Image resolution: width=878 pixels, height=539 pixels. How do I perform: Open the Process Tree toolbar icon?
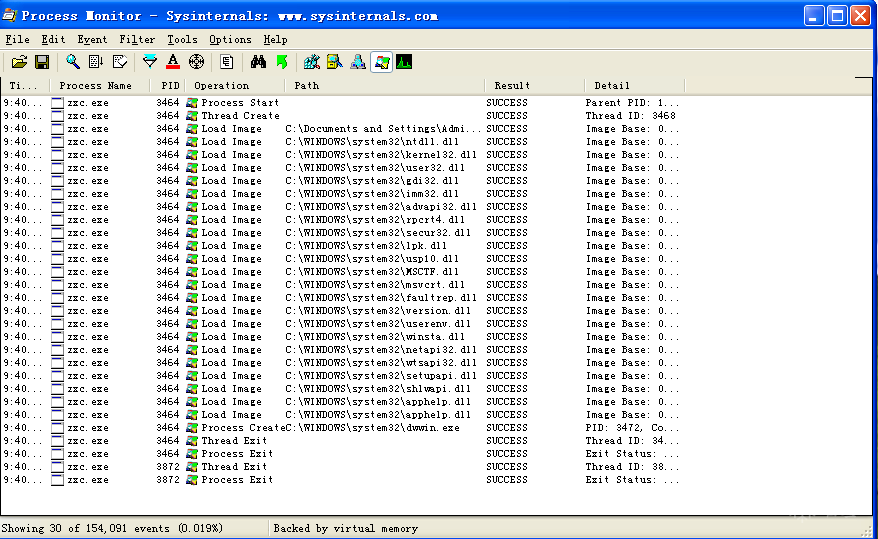pyautogui.click(x=226, y=62)
